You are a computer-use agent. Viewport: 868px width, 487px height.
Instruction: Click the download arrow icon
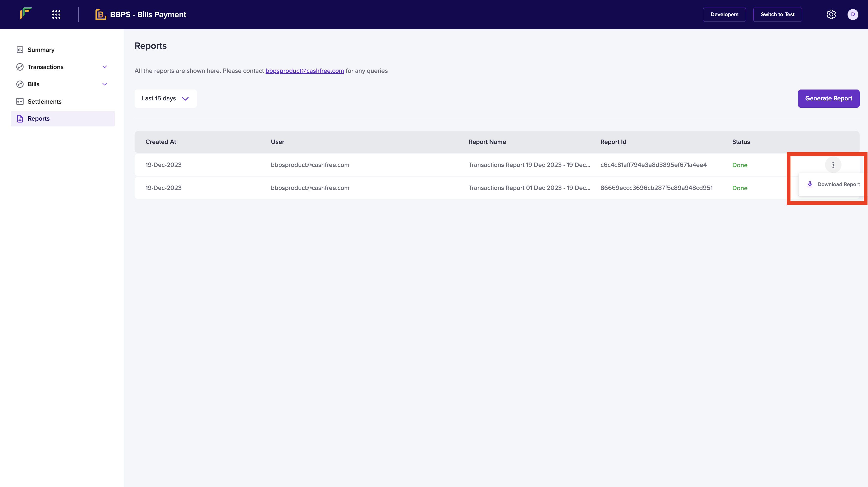tap(810, 184)
